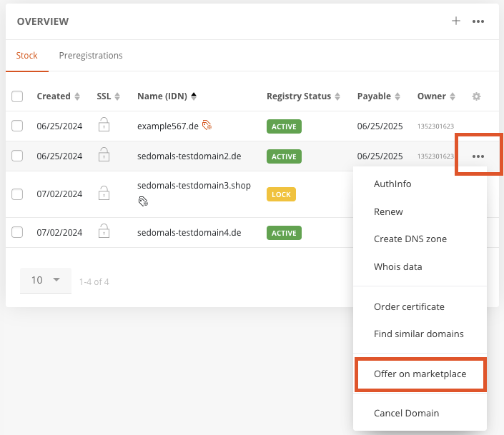Viewport: 504px width, 435px height.
Task: Sort table by Payable column
Action: click(x=379, y=96)
